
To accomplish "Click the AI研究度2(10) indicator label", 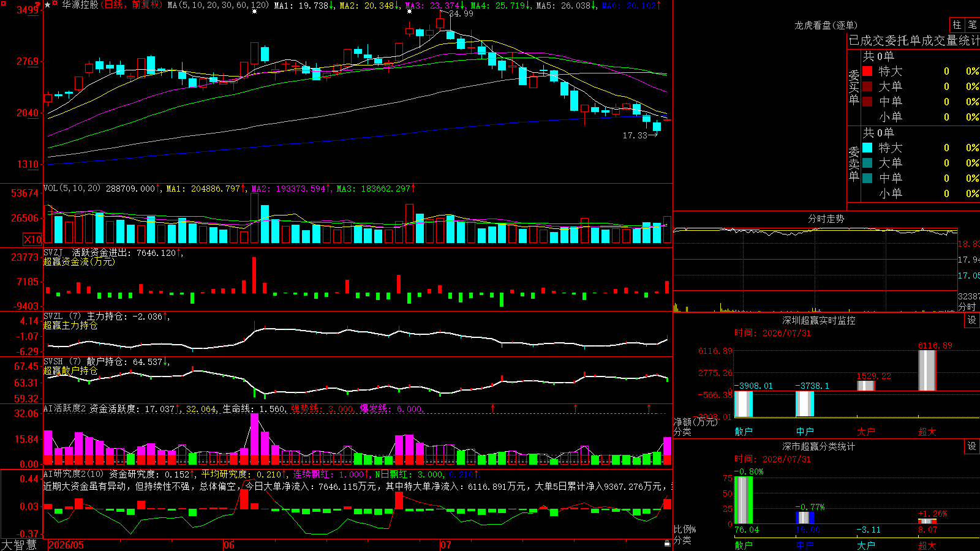I will (73, 474).
